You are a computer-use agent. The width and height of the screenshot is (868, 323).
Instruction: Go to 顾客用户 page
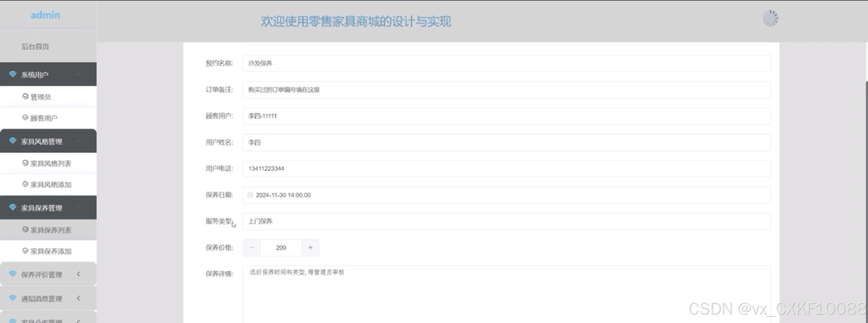point(44,118)
